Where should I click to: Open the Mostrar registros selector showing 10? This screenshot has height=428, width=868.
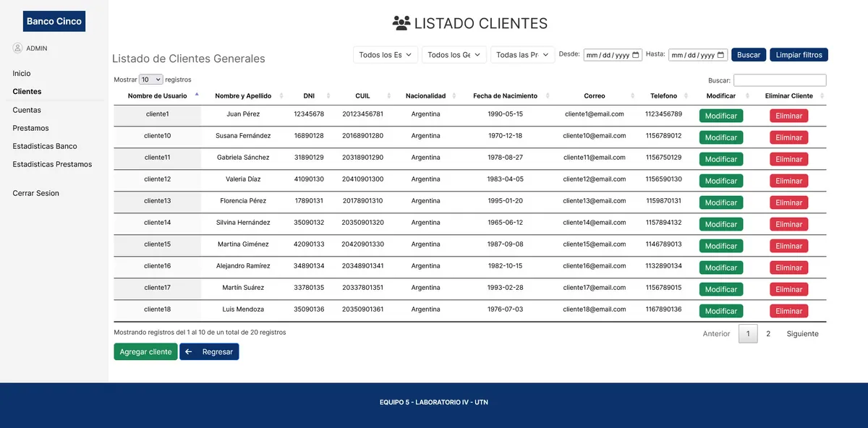click(x=150, y=79)
